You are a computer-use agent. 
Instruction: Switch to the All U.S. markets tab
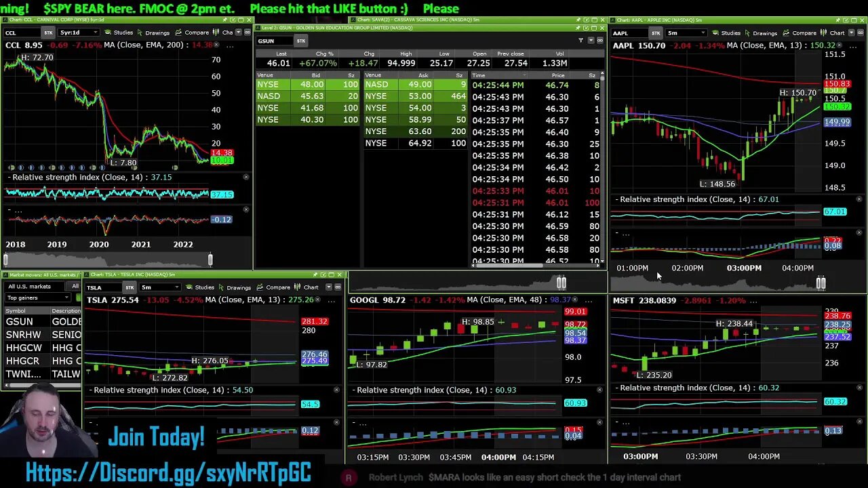(x=29, y=286)
